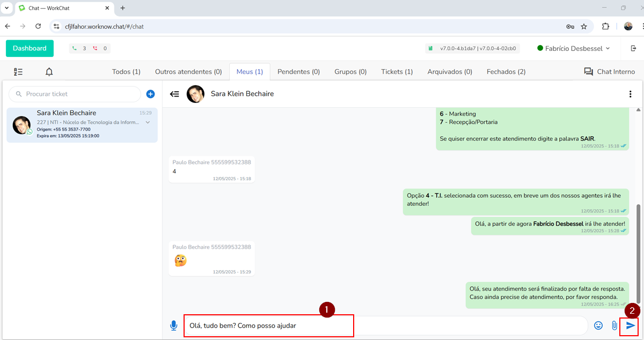Click the Procurar ticket search field
This screenshot has height=340, width=644.
(x=75, y=94)
